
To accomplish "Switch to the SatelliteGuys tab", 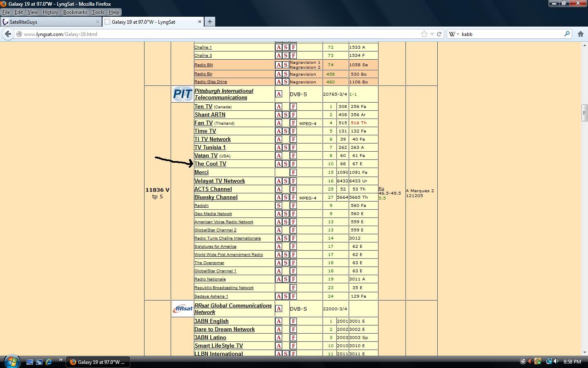I will pyautogui.click(x=51, y=22).
